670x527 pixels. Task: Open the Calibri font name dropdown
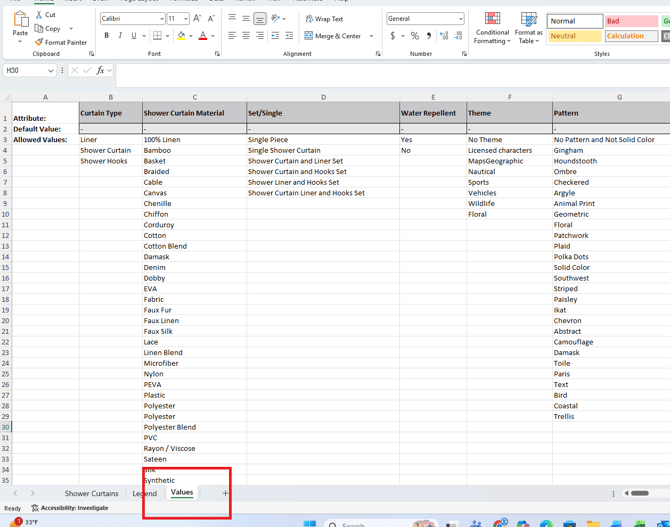tap(162, 19)
